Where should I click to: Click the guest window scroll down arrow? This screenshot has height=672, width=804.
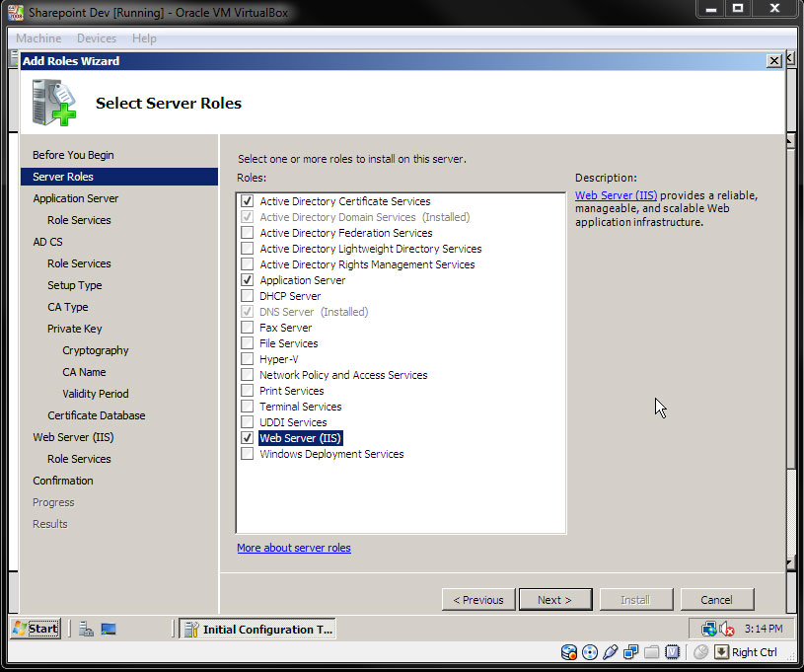790,563
